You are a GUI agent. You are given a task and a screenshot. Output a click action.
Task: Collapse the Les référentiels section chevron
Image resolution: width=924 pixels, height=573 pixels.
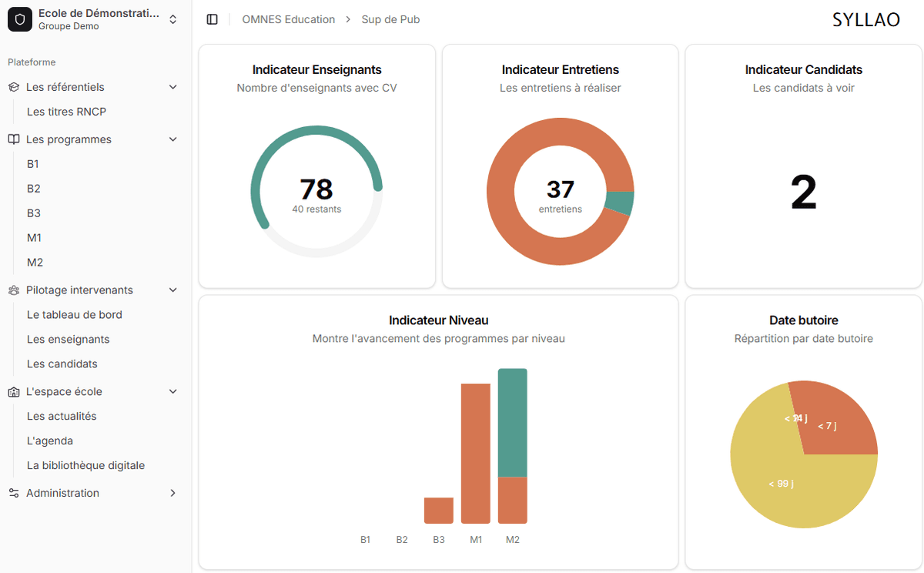(172, 87)
